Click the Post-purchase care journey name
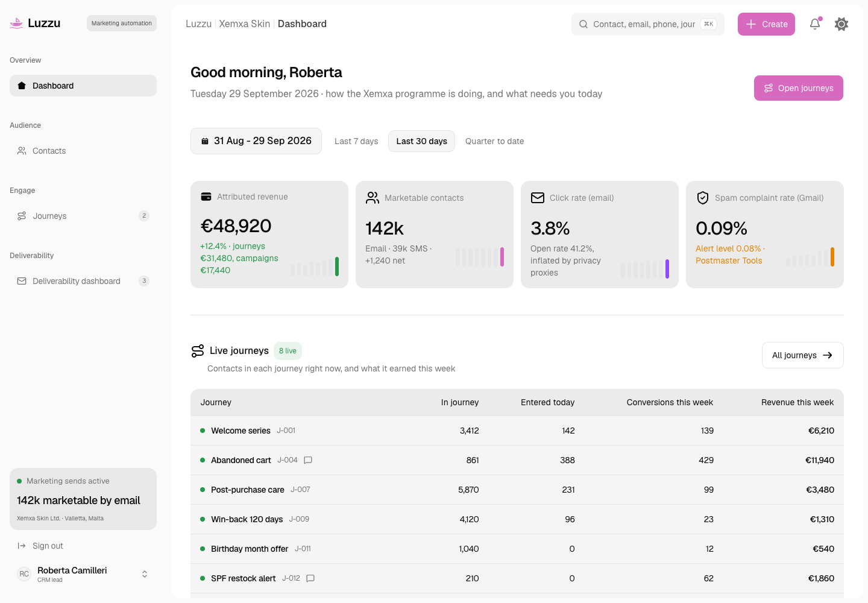 [x=248, y=490]
